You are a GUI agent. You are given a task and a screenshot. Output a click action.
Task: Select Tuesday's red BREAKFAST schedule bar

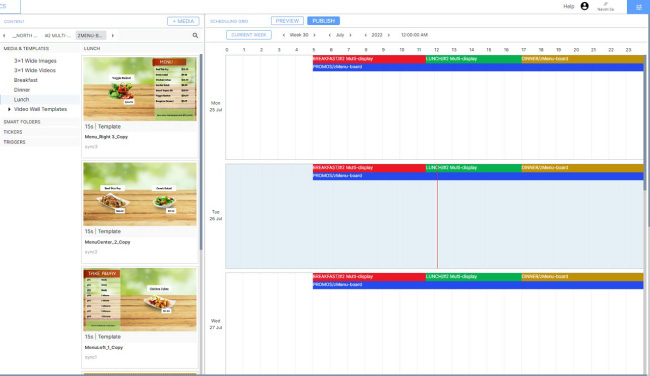[369, 168]
